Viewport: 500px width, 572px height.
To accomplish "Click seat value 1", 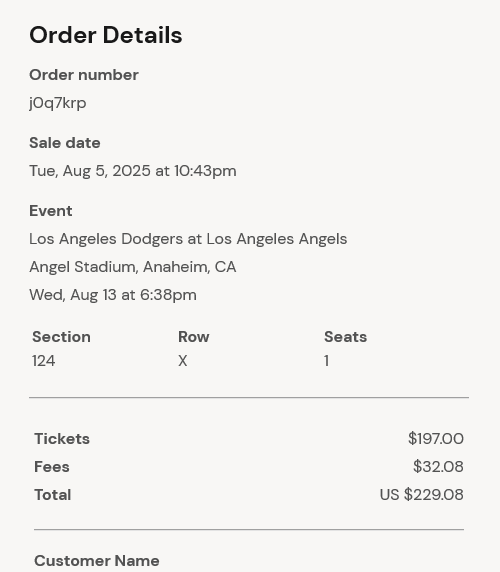I will click(x=326, y=361).
